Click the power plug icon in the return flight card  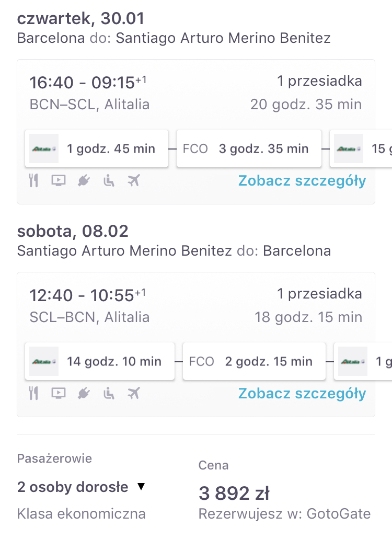84,393
